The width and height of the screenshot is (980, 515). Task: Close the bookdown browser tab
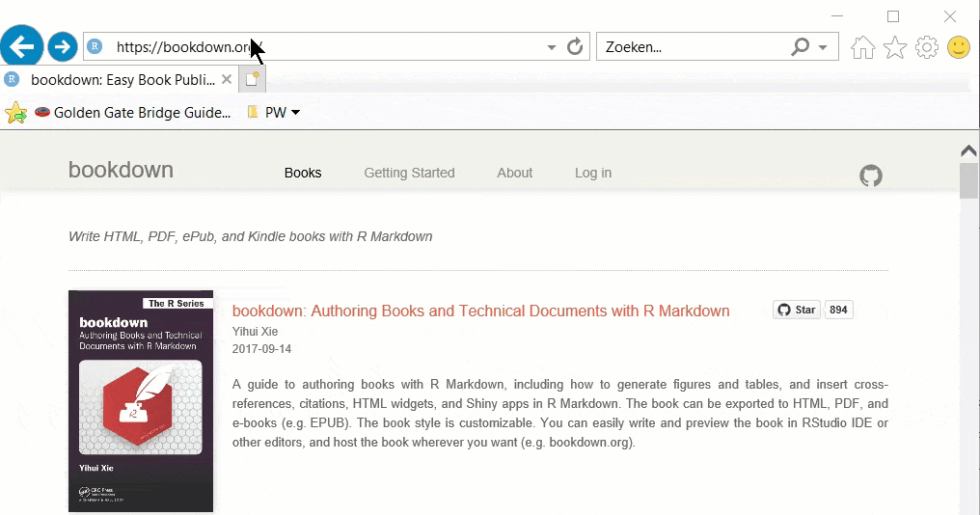[x=227, y=80]
